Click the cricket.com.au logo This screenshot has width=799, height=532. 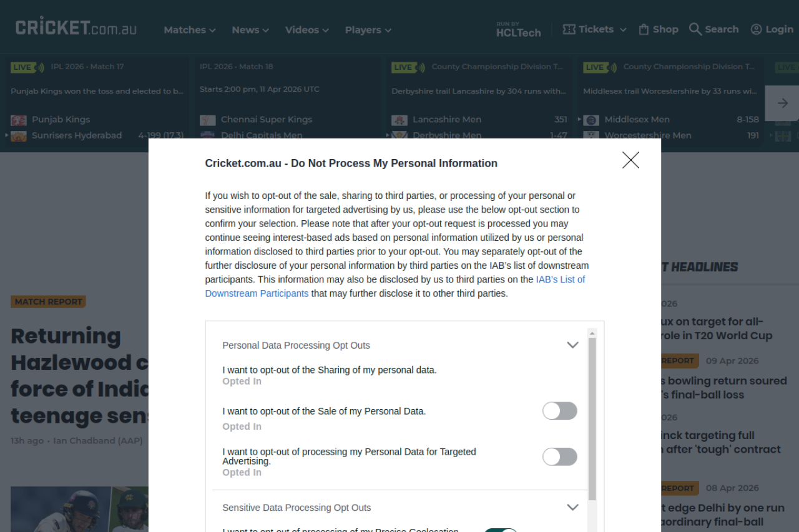pyautogui.click(x=76, y=27)
